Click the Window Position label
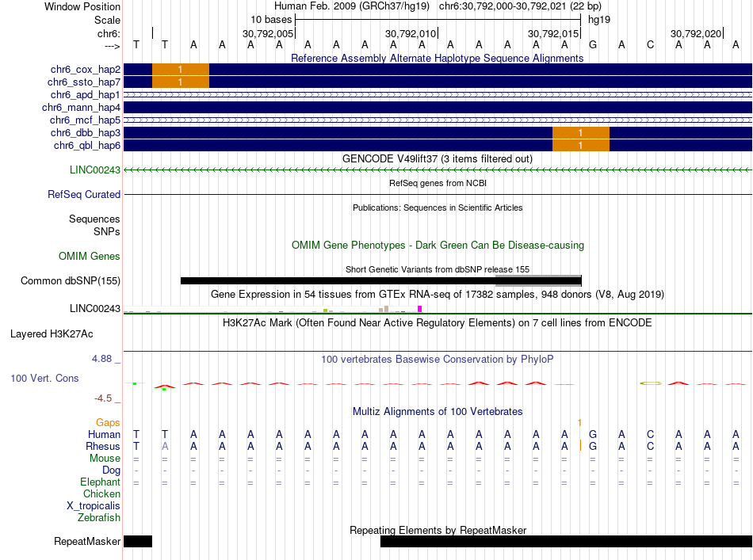The image size is (753, 560). [x=82, y=6]
